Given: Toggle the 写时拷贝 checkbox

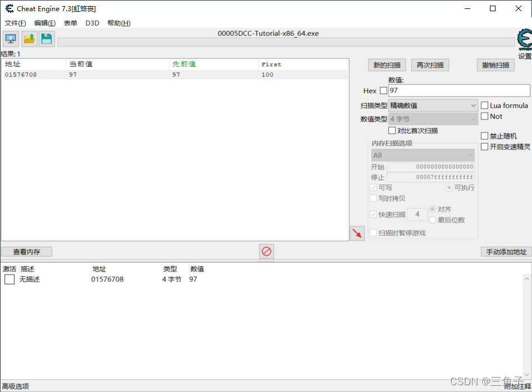Looking at the screenshot, I should pyautogui.click(x=373, y=199).
